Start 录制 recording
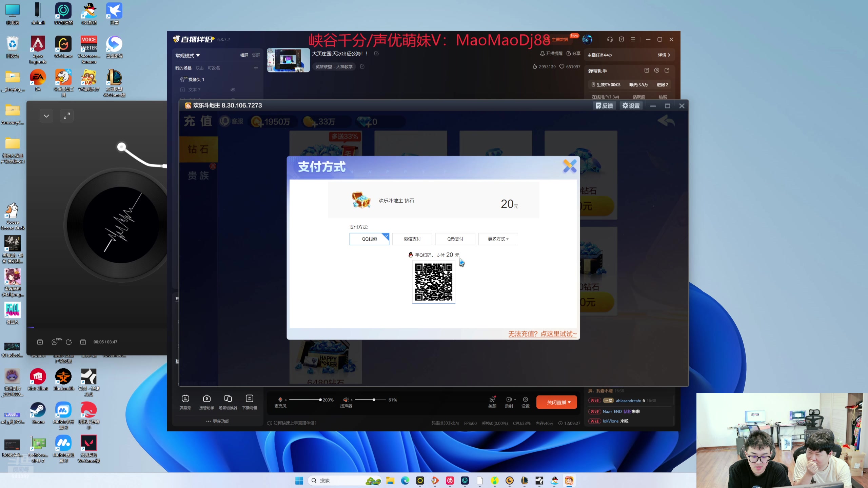The width and height of the screenshot is (868, 488). (509, 402)
